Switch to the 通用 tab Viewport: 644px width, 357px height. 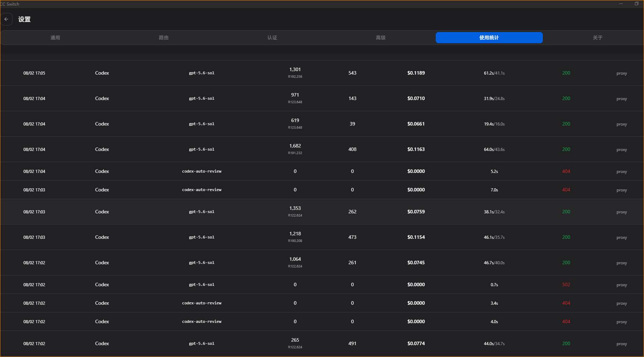click(55, 38)
